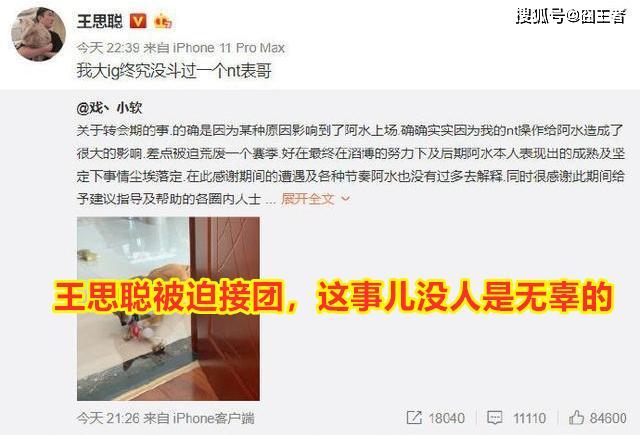
Task: Open the reposted photo thumbnail
Action: [x=168, y=308]
